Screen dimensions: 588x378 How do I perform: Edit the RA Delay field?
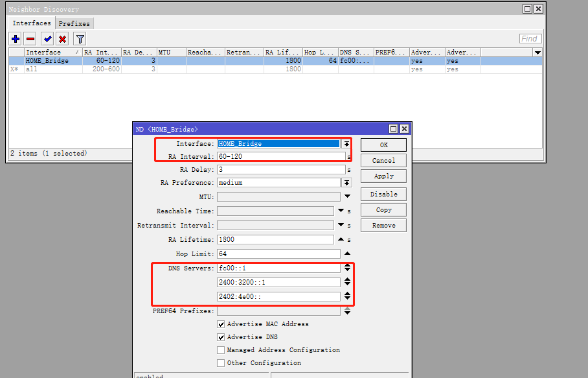tap(281, 170)
